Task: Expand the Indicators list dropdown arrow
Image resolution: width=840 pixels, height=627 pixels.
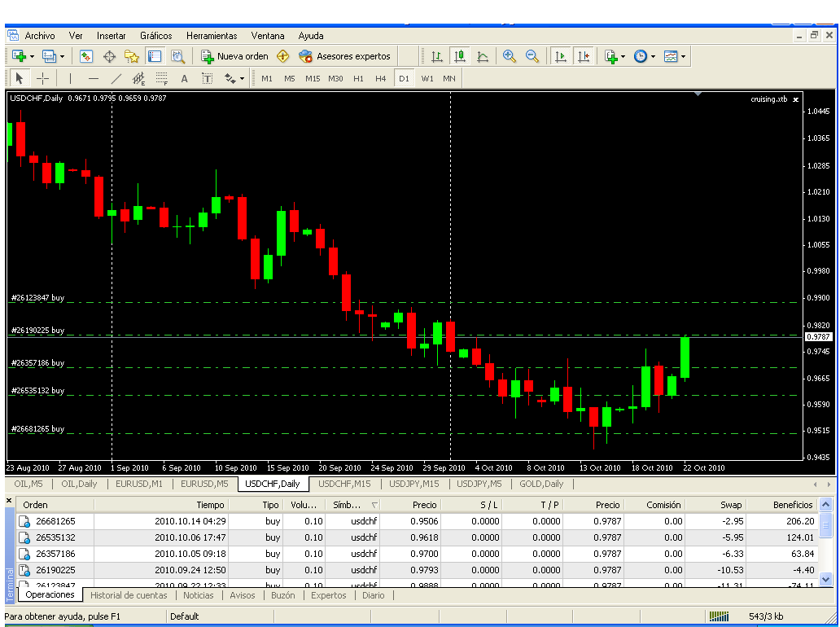Action: click(623, 57)
